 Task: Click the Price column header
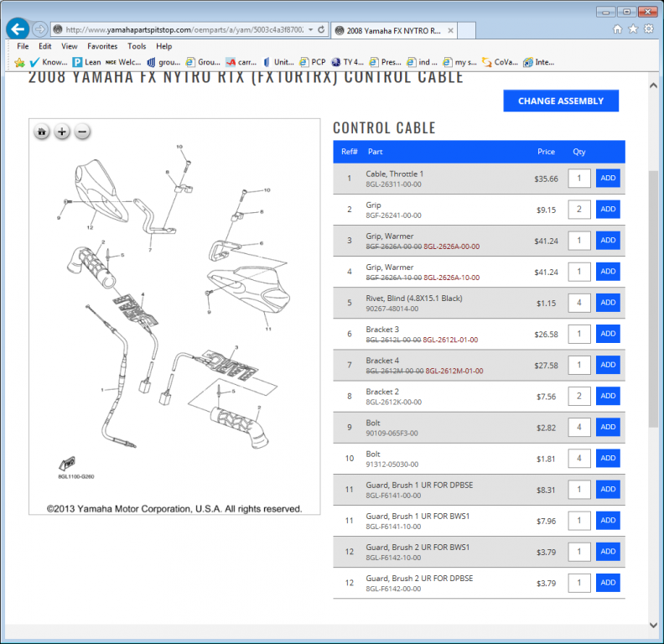[x=546, y=152]
